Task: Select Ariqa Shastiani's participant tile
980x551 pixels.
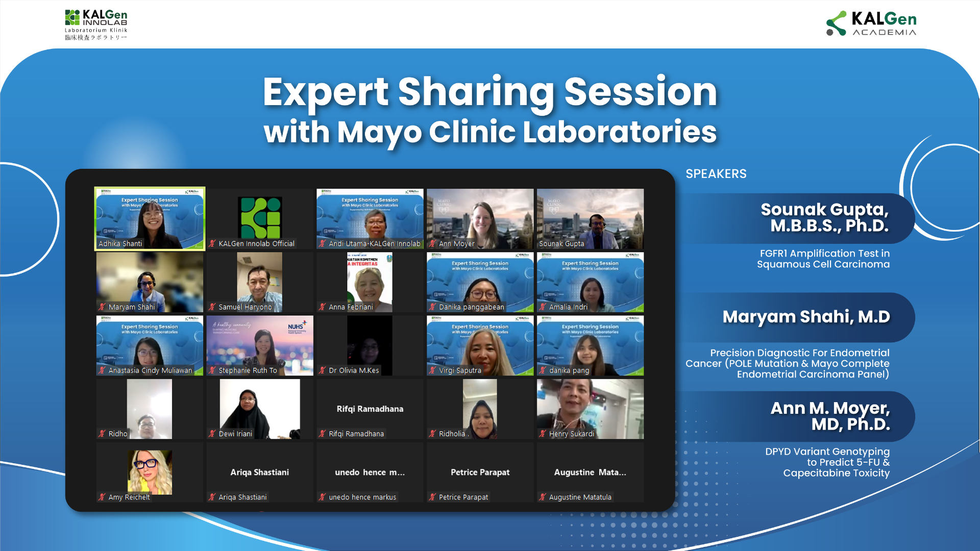Action: 260,472
